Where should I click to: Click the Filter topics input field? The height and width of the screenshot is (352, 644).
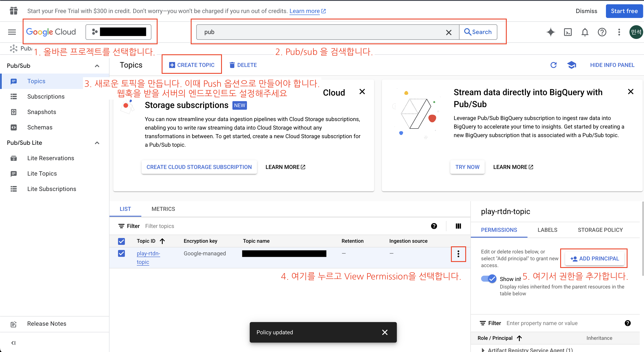(x=160, y=226)
